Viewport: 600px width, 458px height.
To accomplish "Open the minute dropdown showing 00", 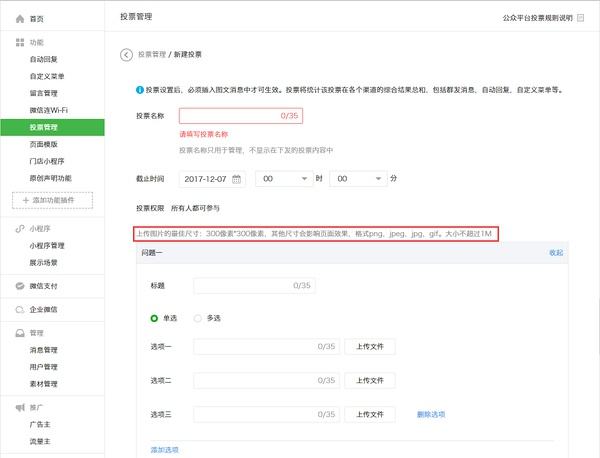I will 359,179.
